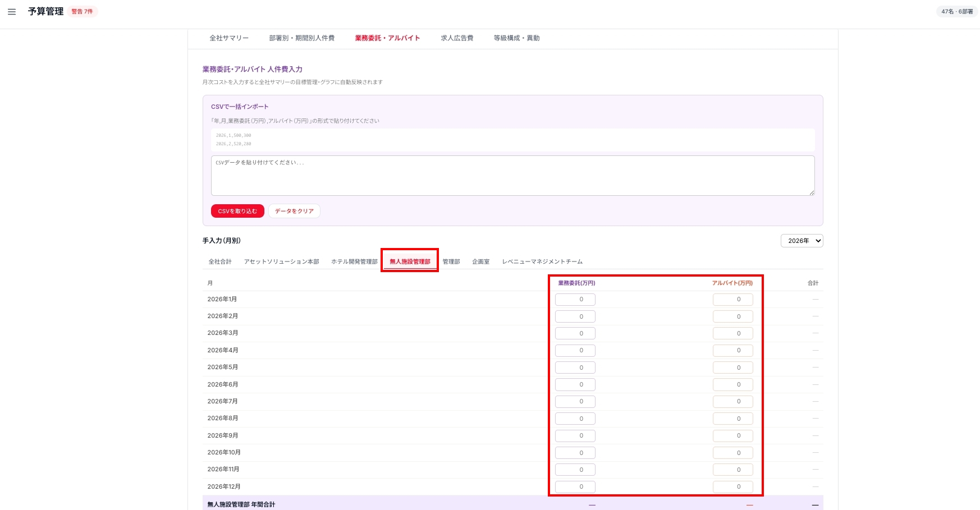
Task: Click the データをクリア button
Action: pos(294,211)
